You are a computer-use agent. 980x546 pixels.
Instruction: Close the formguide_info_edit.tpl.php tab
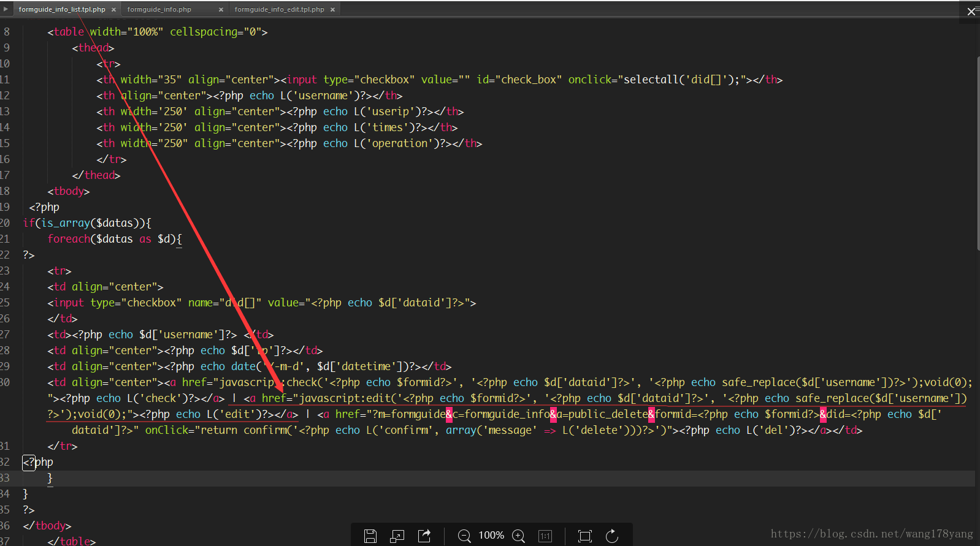point(332,10)
